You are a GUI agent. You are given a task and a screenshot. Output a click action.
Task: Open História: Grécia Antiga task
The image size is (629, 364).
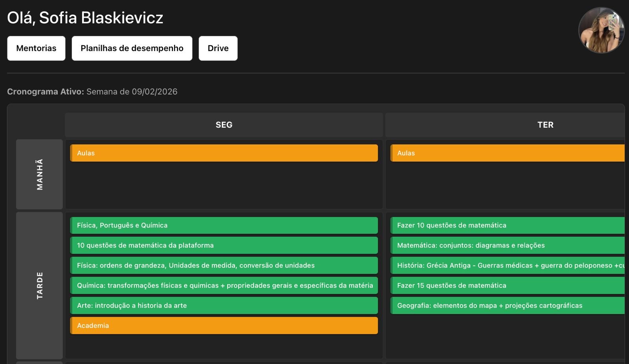pos(507,265)
